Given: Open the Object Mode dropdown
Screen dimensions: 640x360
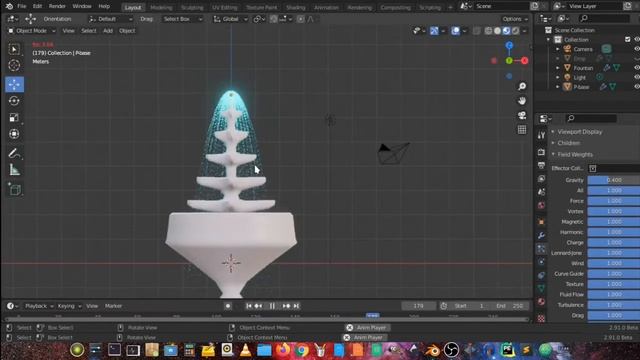Looking at the screenshot, I should point(31,31).
